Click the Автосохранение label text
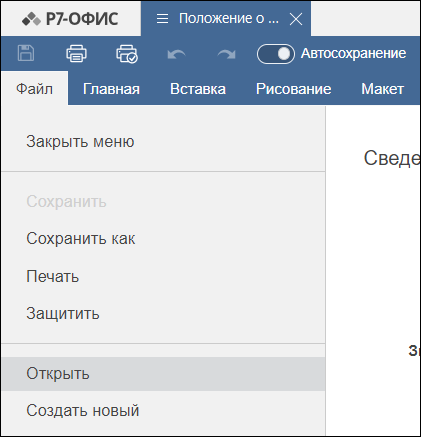 coord(353,53)
